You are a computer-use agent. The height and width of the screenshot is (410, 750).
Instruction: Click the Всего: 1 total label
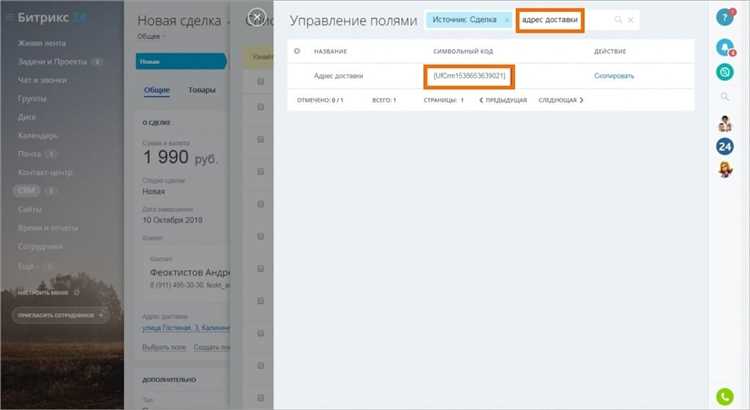tap(384, 100)
